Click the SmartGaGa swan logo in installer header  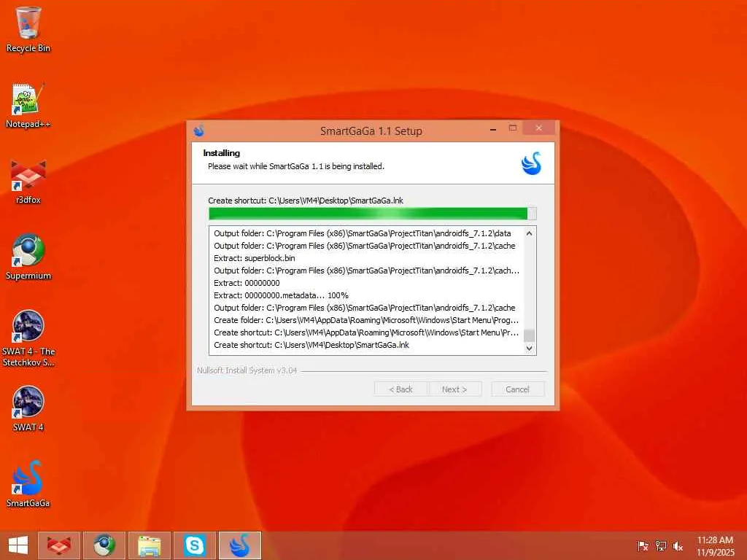[532, 163]
